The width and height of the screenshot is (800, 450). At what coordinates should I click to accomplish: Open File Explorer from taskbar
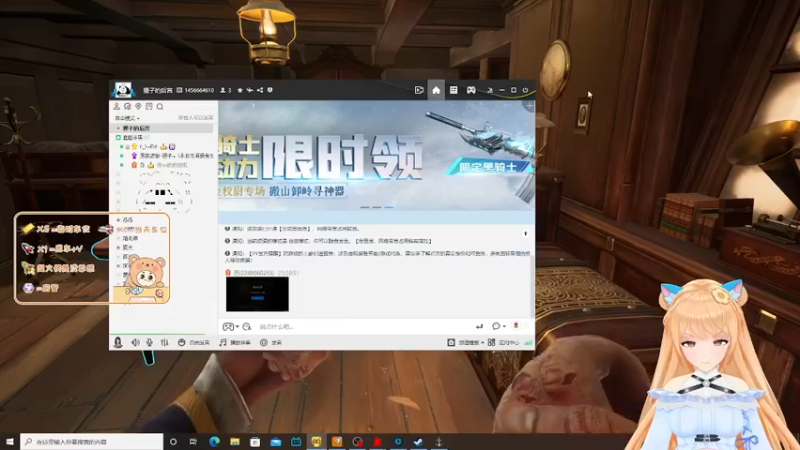(x=235, y=441)
